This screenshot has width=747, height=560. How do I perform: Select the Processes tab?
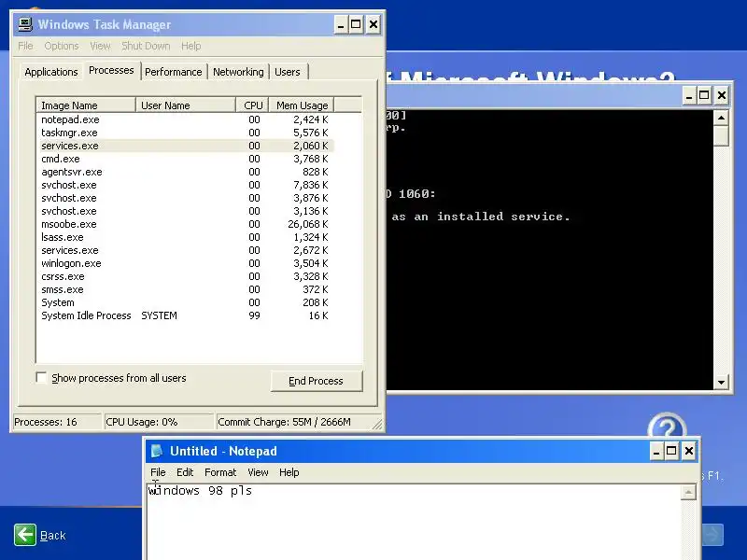pos(111,71)
